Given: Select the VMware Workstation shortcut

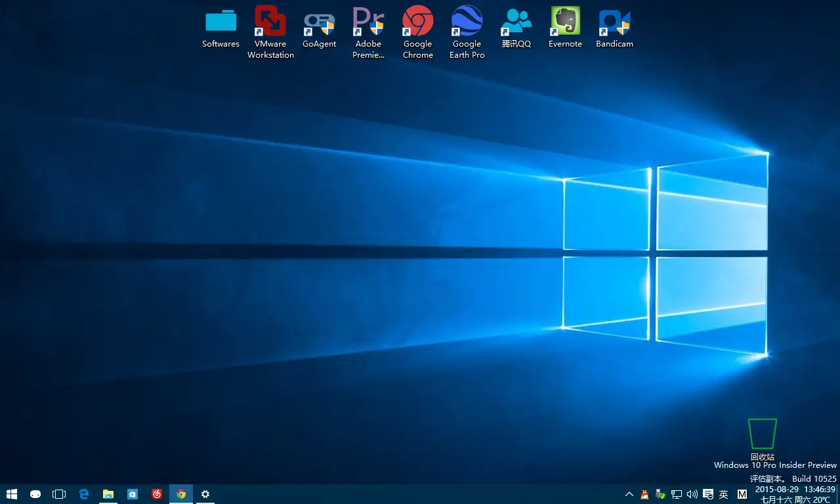Looking at the screenshot, I should [270, 33].
